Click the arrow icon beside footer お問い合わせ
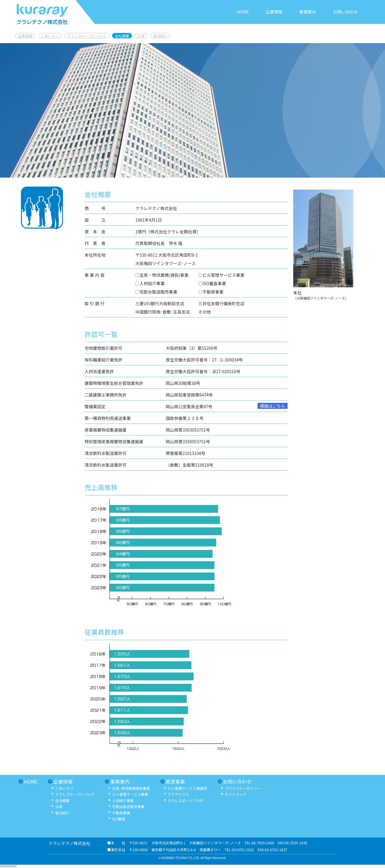The image size is (385, 868). point(220,781)
